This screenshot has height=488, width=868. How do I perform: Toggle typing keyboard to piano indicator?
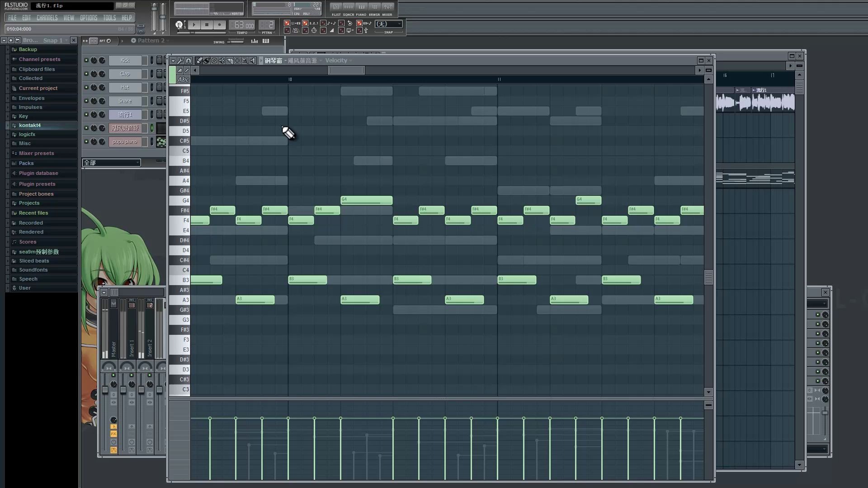coord(287,23)
